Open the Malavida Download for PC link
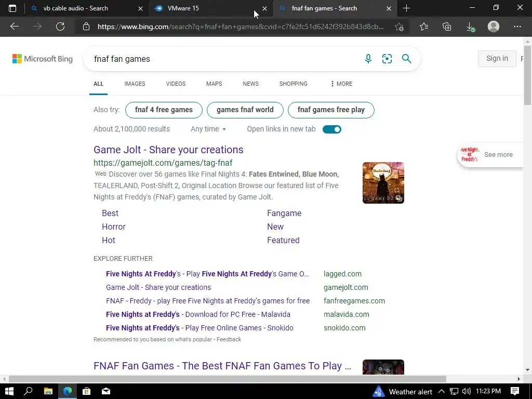Screen dimensions: 532x399 [198, 314]
